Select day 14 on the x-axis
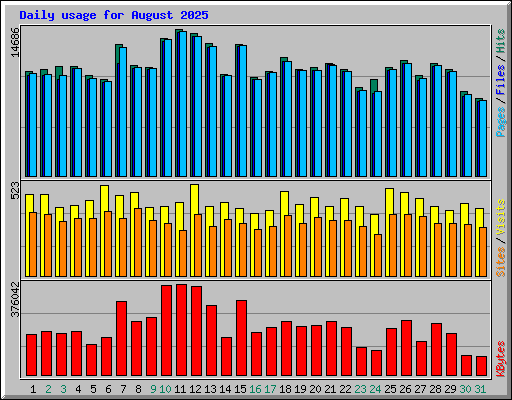The height and width of the screenshot is (400, 512). point(225,389)
